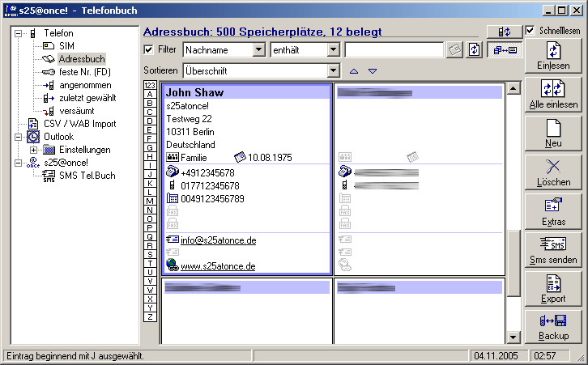
Task: Click the filter text input field
Action: [394, 50]
